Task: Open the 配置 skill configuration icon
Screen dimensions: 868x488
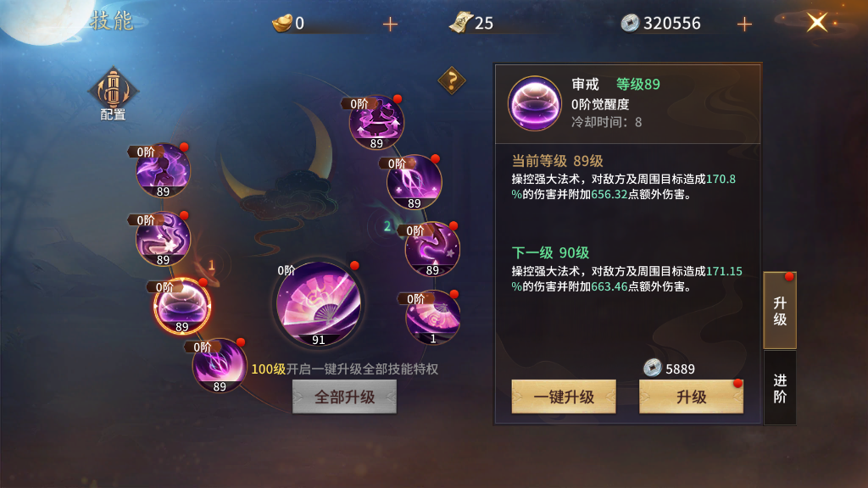Action: coord(113,94)
